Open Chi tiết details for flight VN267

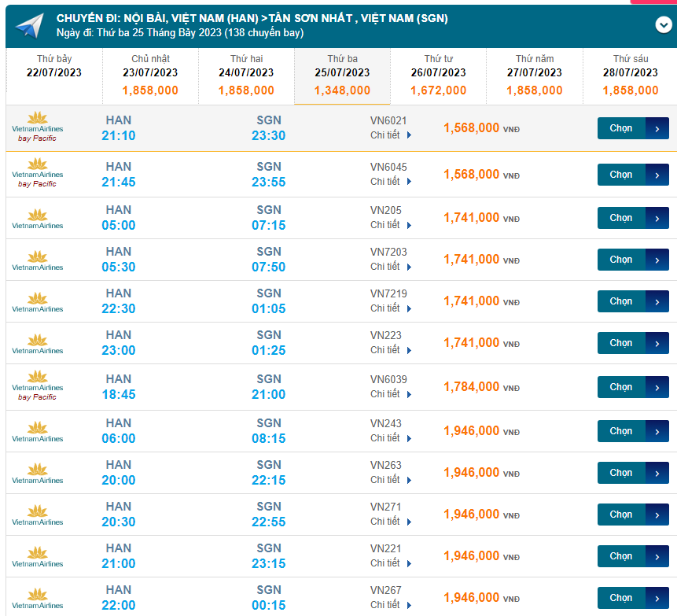coord(391,605)
